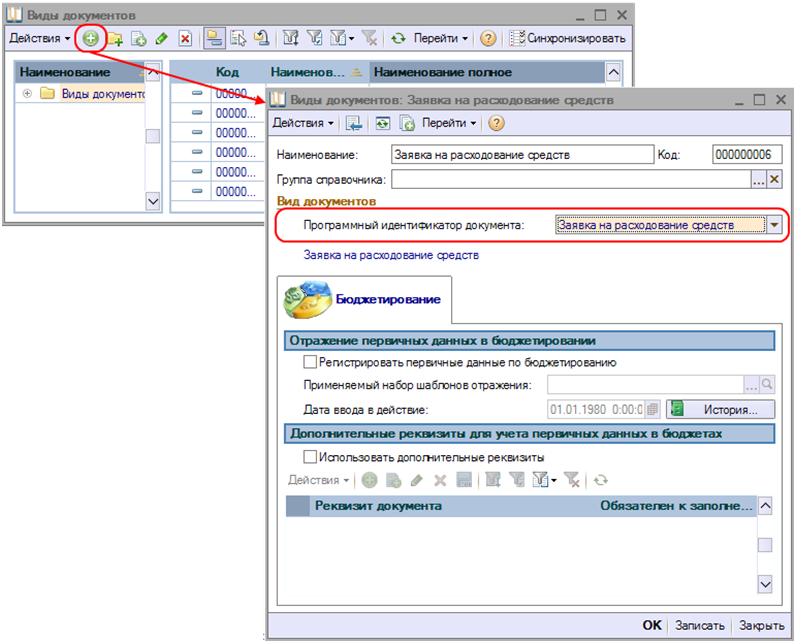The image size is (796, 643).
Task: Click the refresh icon left of Перейти
Action: point(398,38)
